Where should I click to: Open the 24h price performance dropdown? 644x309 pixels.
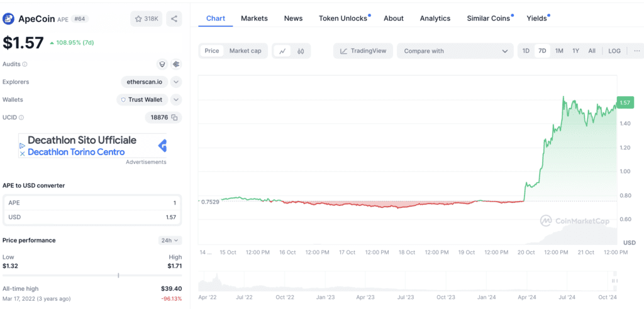170,241
